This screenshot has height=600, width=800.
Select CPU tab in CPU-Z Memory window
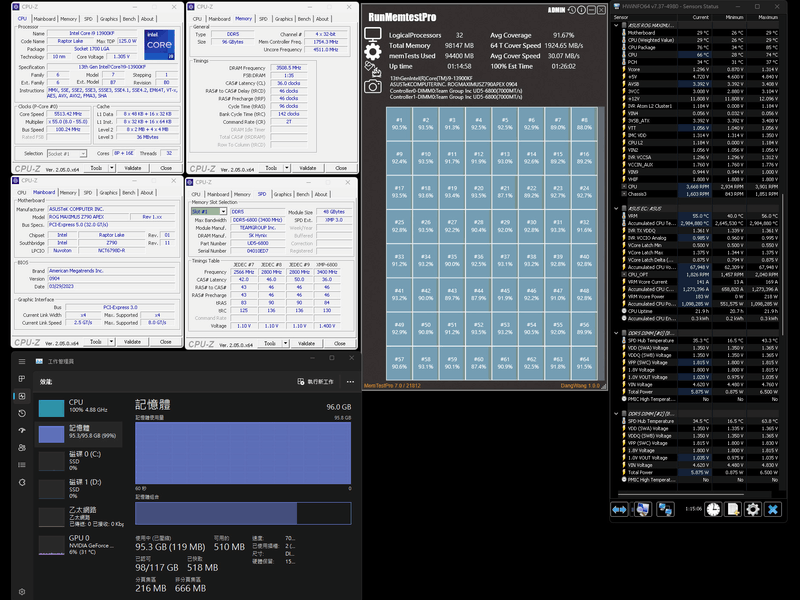(x=197, y=19)
